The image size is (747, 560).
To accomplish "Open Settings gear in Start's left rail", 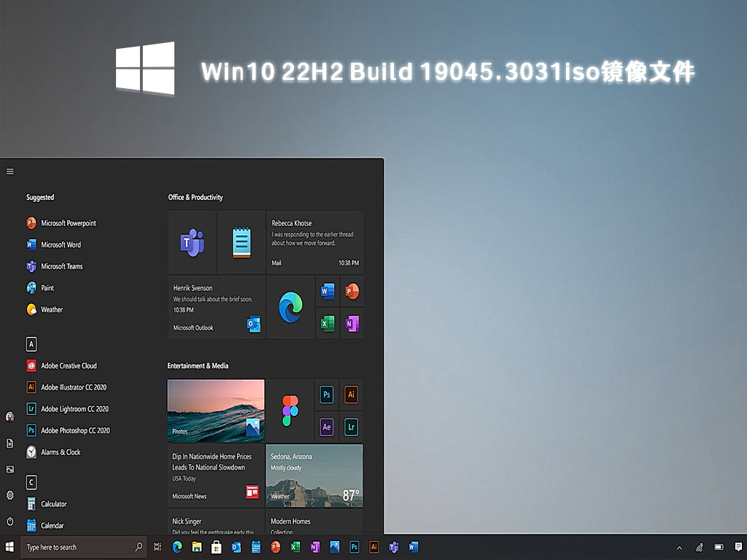I will point(10,495).
